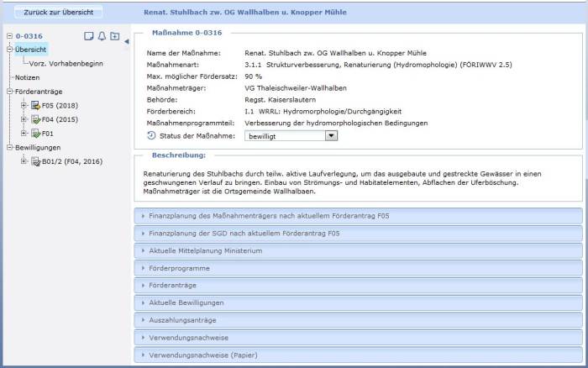Viewport: 588px width, 368px height.
Task: Expand the F05 (2018) tree node
Action: pos(24,105)
